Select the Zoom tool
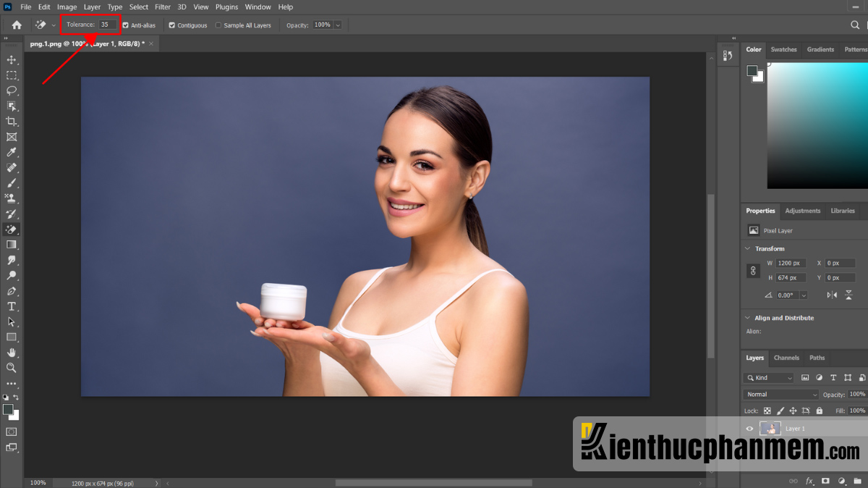 [12, 368]
